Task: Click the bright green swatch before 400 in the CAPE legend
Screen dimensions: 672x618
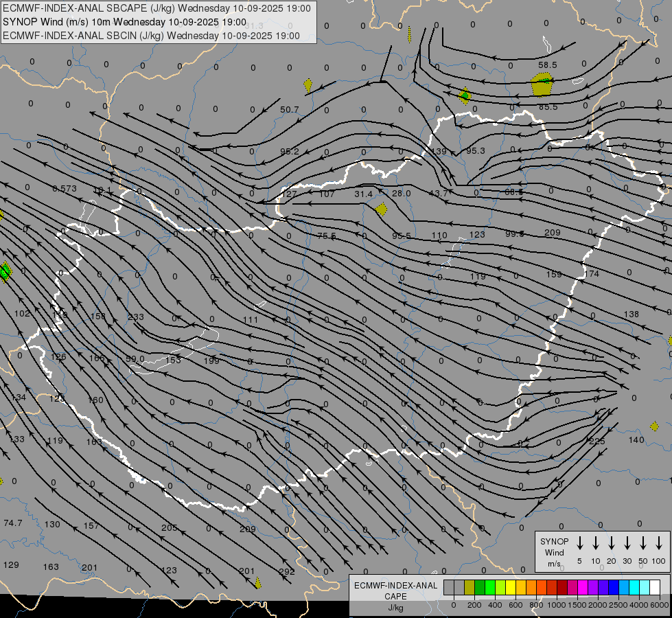Action: [490, 588]
